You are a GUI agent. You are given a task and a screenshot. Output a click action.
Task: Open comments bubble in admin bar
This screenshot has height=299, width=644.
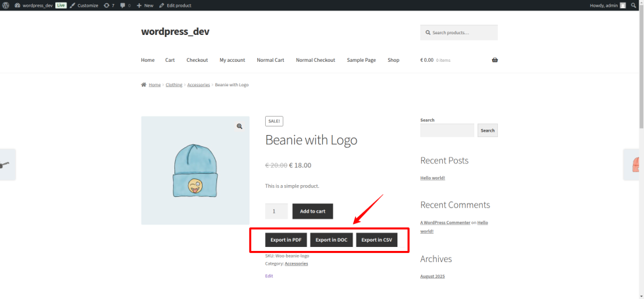125,5
